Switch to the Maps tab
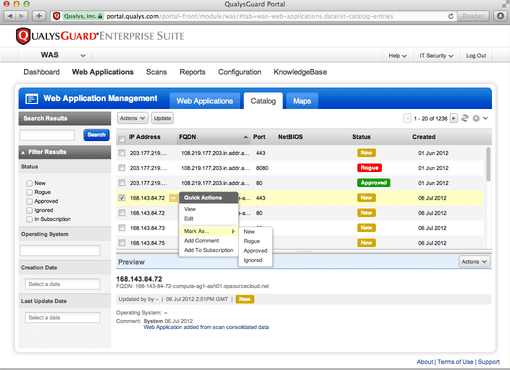This screenshot has height=370, width=510. 302,101
